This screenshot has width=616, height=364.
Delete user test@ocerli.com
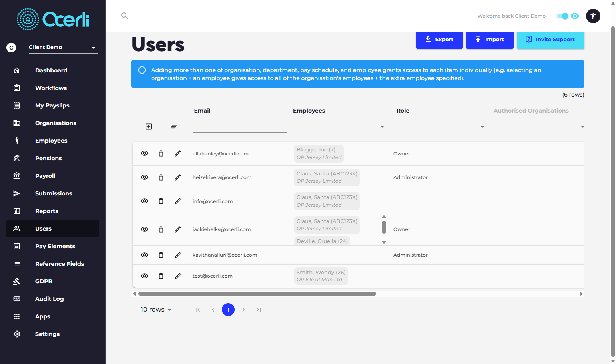pos(161,276)
